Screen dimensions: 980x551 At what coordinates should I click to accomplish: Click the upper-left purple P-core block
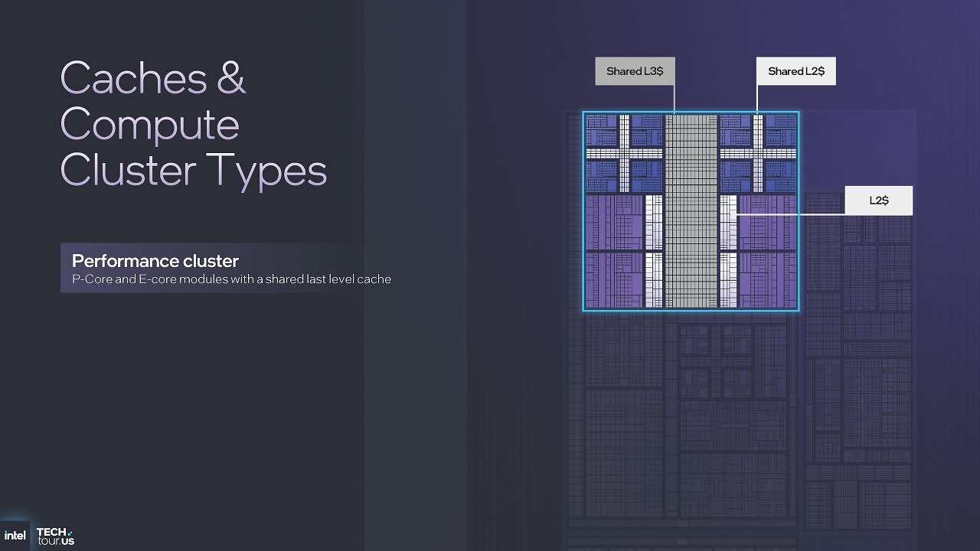tap(615, 222)
